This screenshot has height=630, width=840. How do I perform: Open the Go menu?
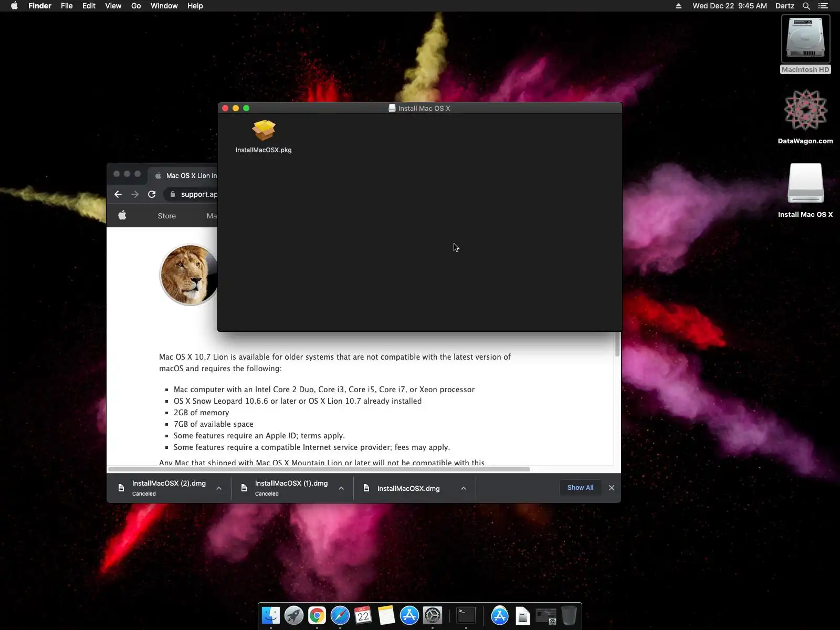point(136,6)
